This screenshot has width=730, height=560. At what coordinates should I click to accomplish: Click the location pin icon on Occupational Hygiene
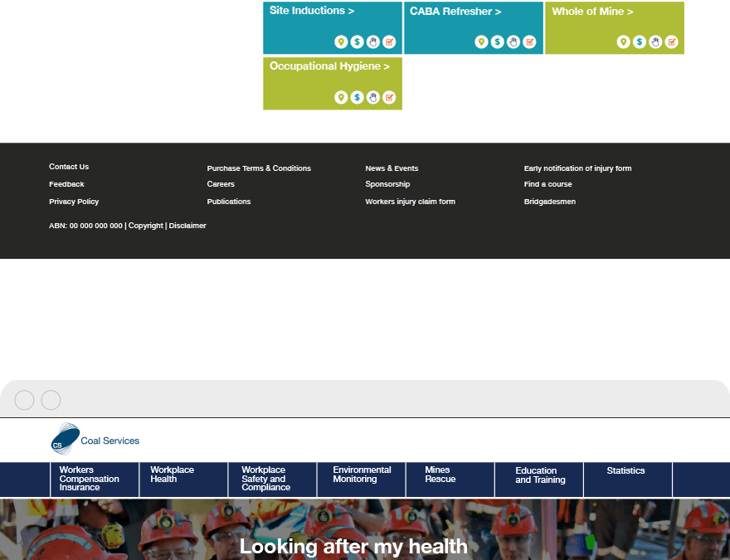click(341, 97)
